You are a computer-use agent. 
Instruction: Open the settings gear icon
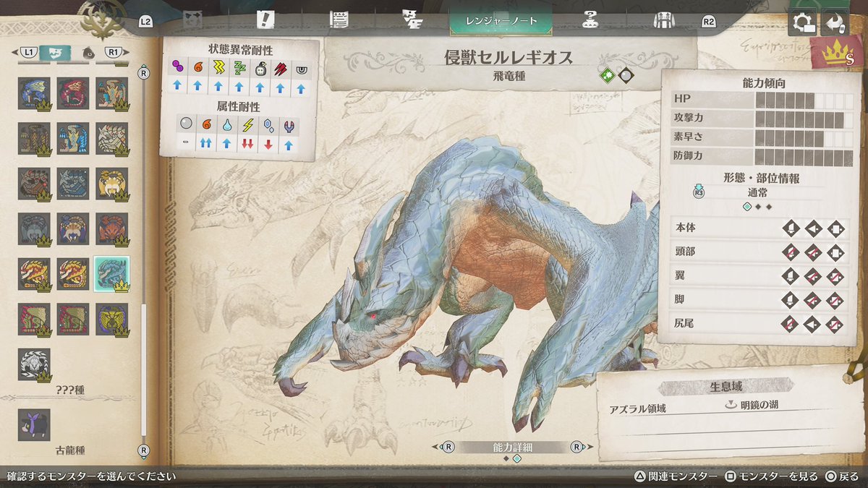click(804, 22)
